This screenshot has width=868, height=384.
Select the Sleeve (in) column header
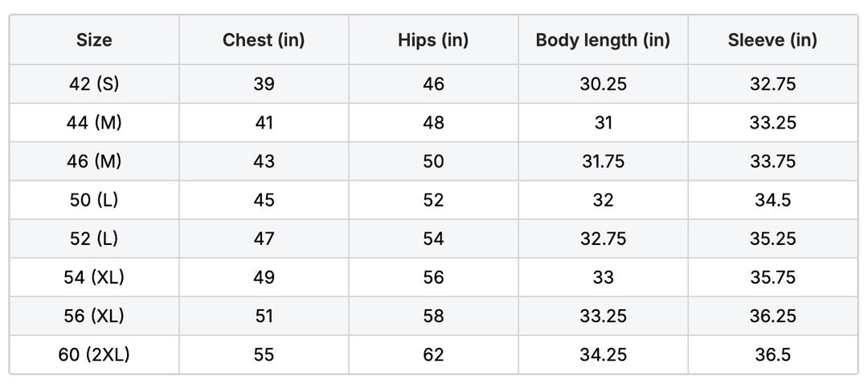[x=773, y=40]
